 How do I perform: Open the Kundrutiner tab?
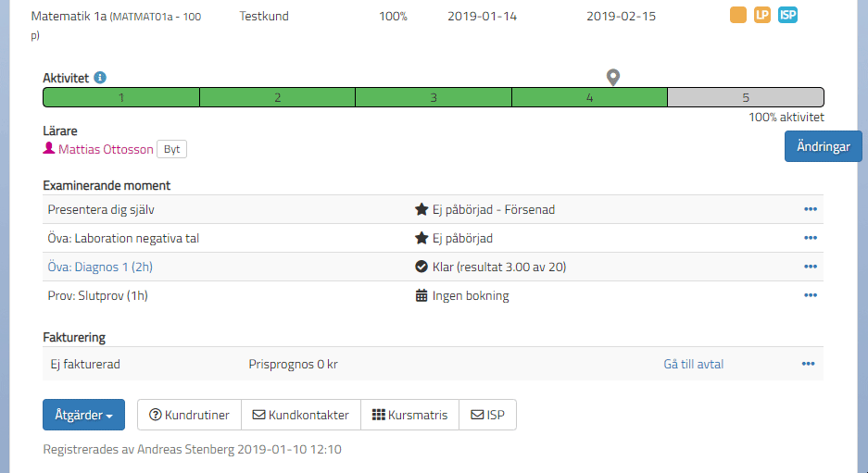pos(189,415)
